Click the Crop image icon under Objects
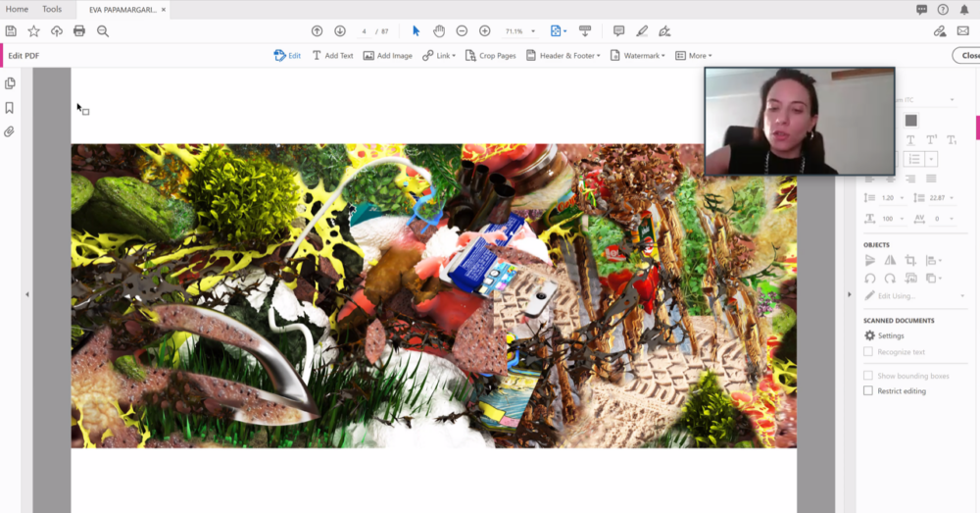980x513 pixels. tap(910, 261)
